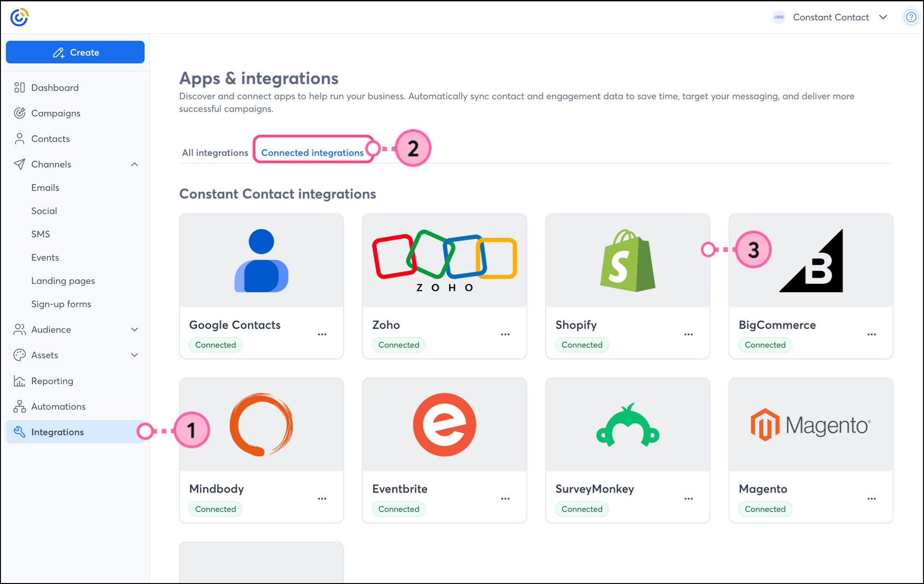Expand the Assets section chevron

[x=135, y=355]
